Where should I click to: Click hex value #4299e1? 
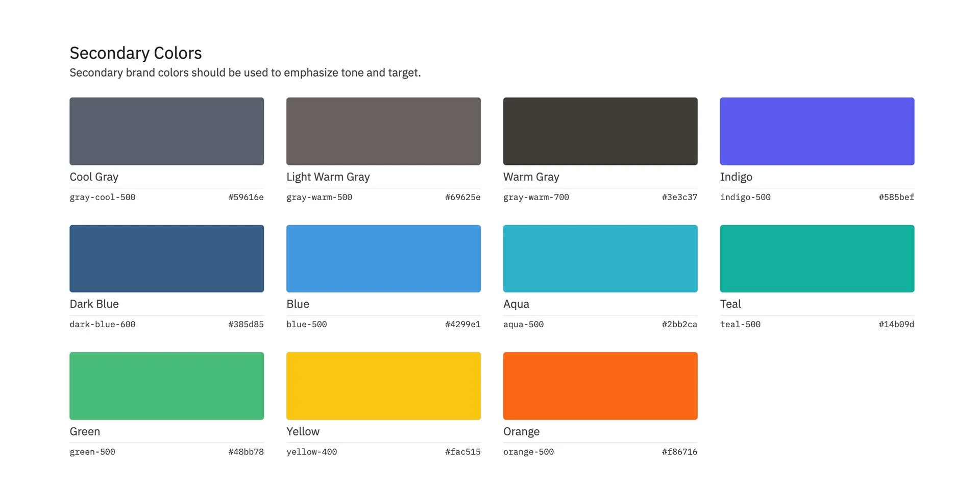463,324
